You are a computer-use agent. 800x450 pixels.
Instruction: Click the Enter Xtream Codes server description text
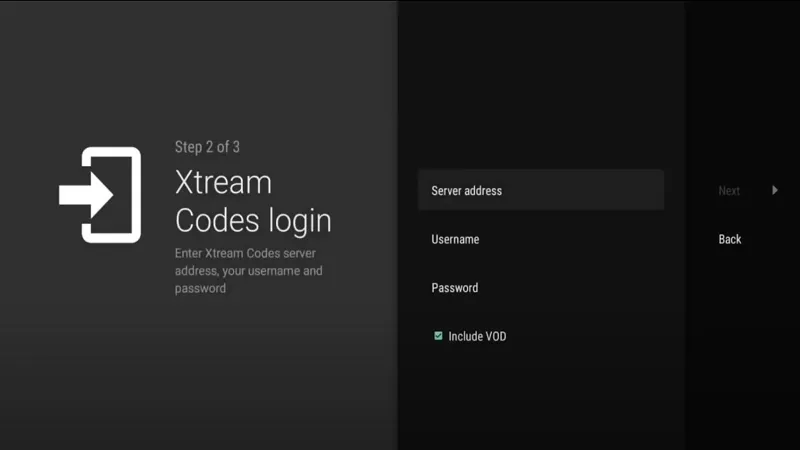tap(248, 271)
